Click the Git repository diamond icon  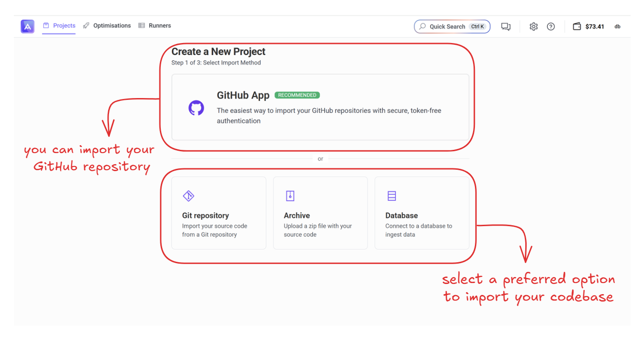click(188, 196)
